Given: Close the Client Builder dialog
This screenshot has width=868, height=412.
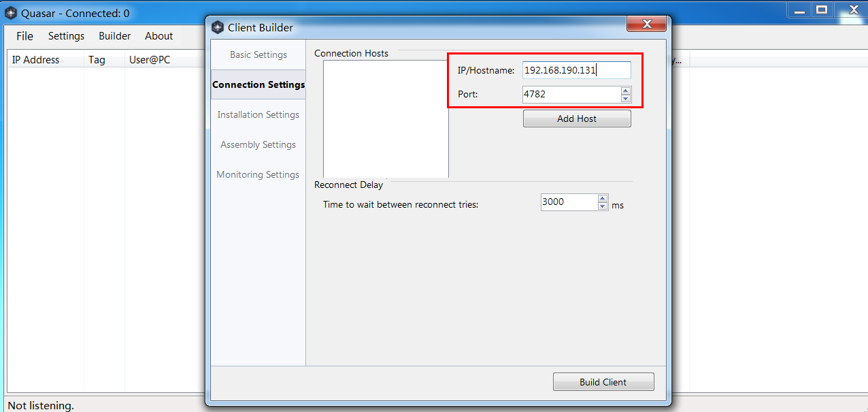Looking at the screenshot, I should pos(646,24).
